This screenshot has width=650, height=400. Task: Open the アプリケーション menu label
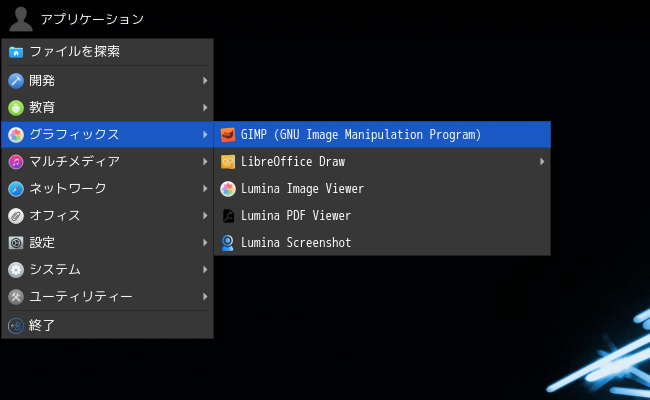click(x=92, y=19)
